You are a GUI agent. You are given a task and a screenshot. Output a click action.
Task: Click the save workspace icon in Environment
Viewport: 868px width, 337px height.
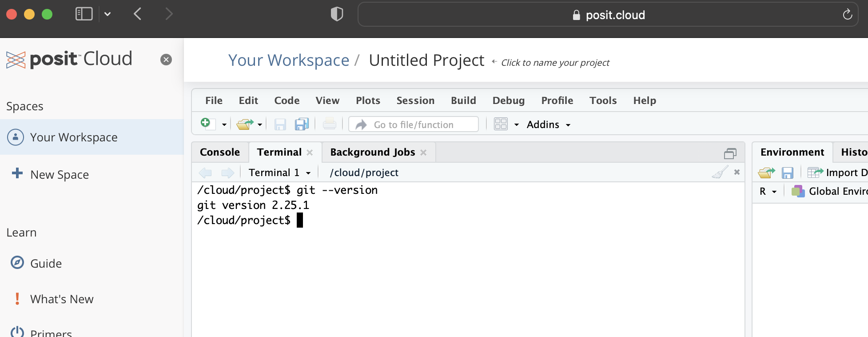pos(787,173)
